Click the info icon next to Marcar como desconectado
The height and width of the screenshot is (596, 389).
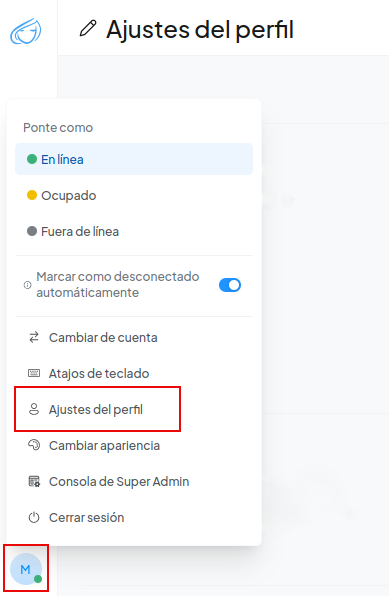(x=27, y=285)
